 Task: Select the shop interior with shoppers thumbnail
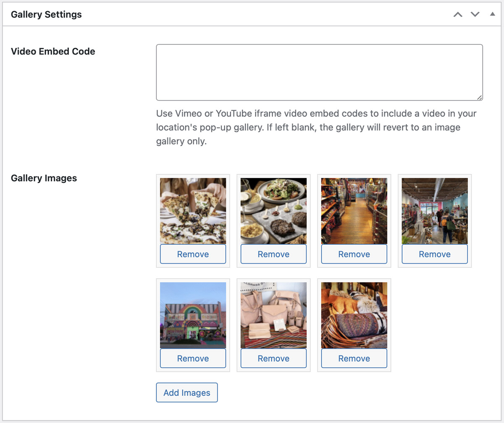[x=435, y=211]
